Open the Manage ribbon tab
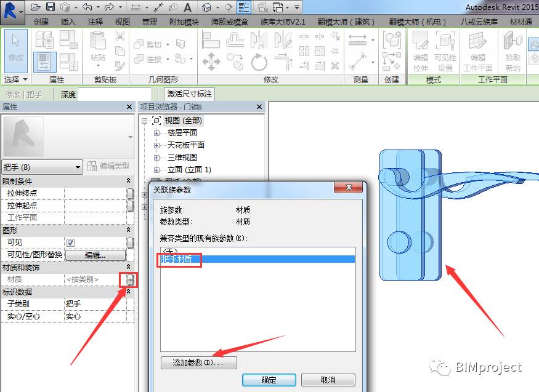The height and width of the screenshot is (392, 539). [x=149, y=22]
